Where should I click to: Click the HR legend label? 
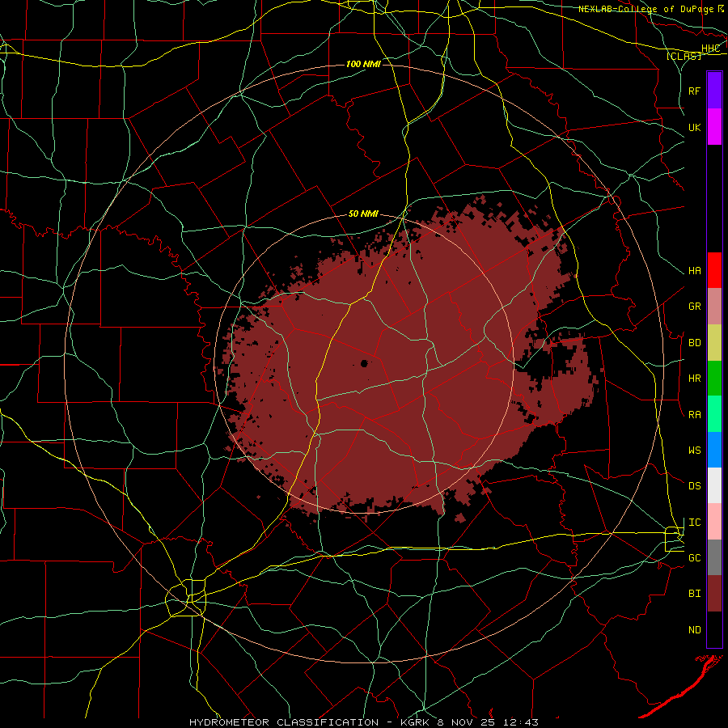(695, 379)
